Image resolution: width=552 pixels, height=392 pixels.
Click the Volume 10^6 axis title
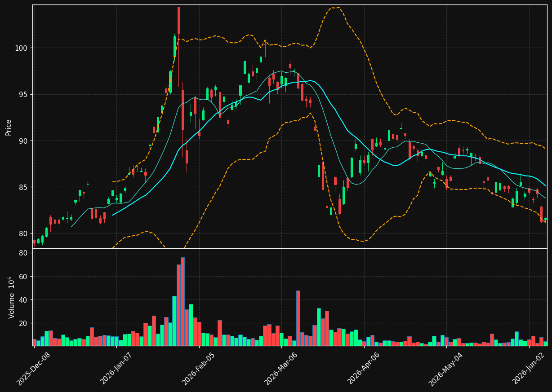(x=12, y=297)
